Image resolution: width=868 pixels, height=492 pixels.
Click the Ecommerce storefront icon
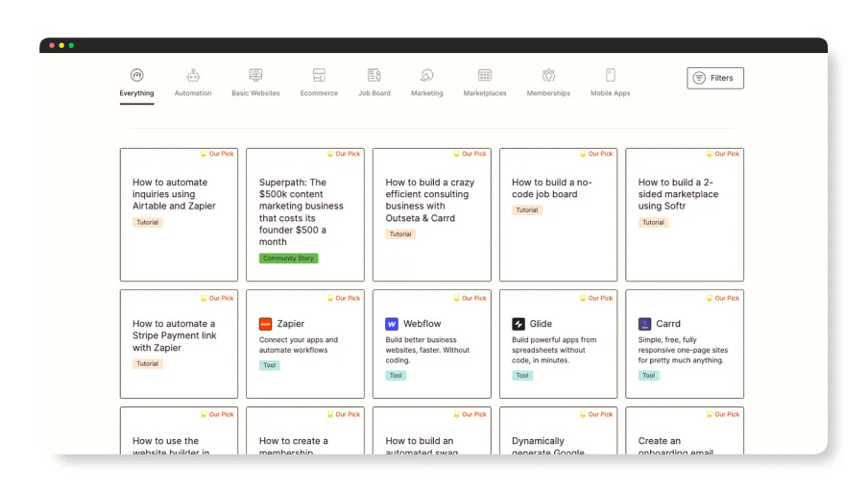pyautogui.click(x=319, y=75)
